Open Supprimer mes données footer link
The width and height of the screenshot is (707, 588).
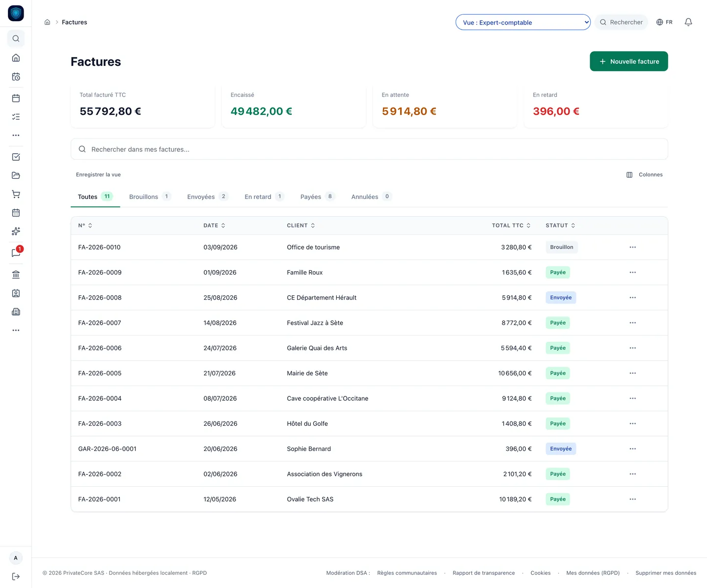pos(666,573)
